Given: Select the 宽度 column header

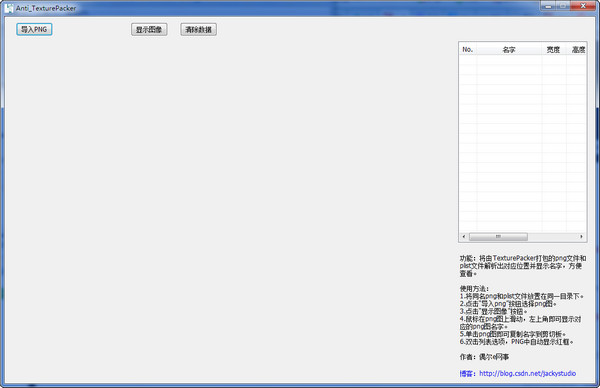Looking at the screenshot, I should point(553,49).
